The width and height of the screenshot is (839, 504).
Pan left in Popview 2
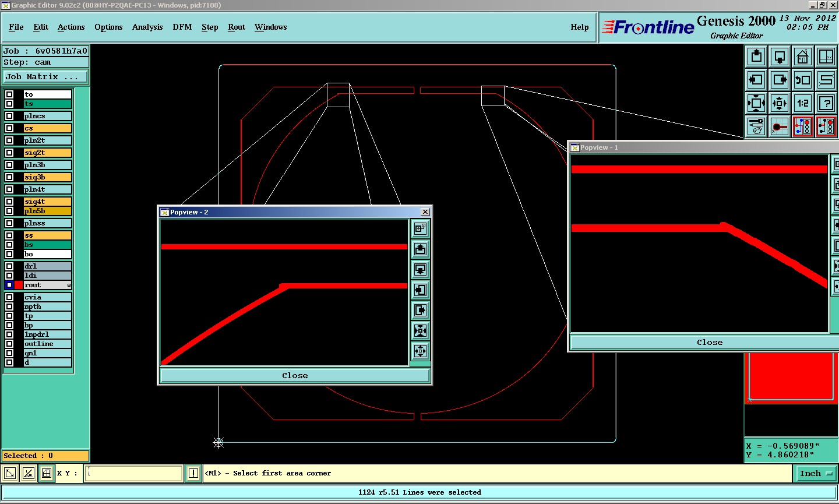(420, 290)
